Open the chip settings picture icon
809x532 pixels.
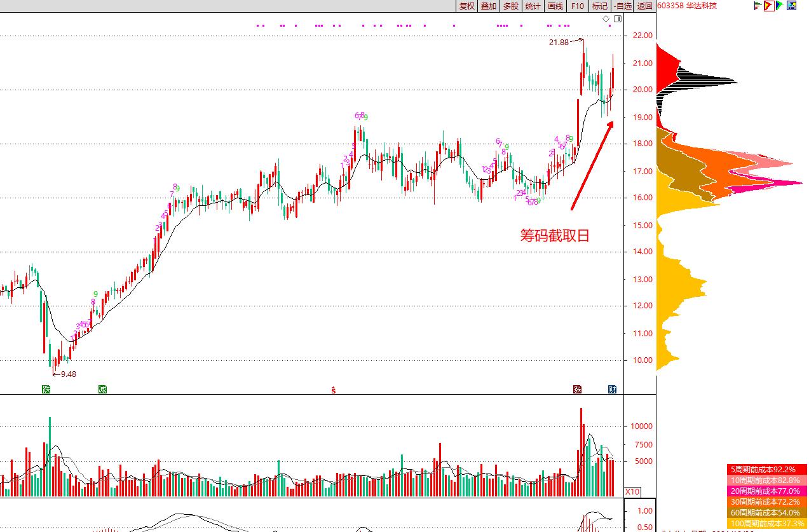(792, 6)
